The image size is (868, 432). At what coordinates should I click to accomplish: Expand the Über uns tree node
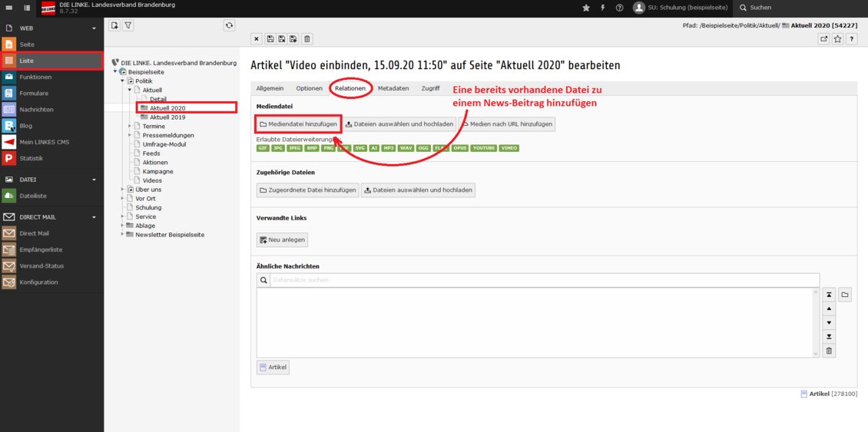[122, 190]
